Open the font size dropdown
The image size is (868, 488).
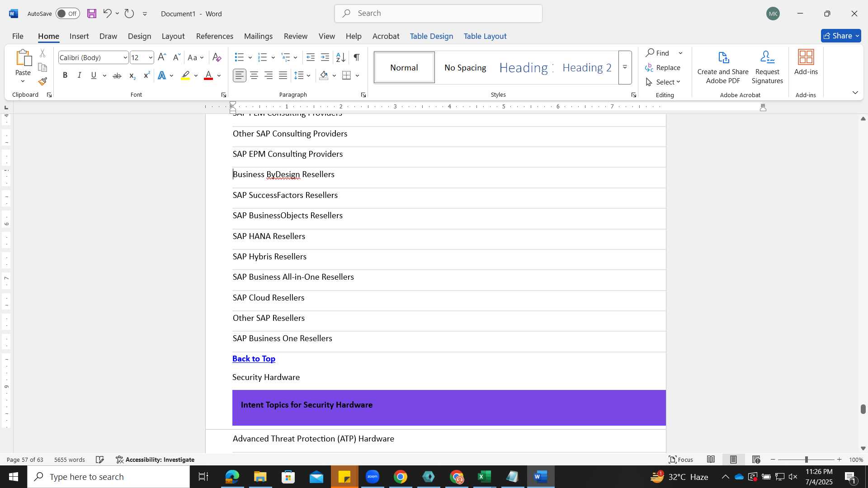coord(151,58)
